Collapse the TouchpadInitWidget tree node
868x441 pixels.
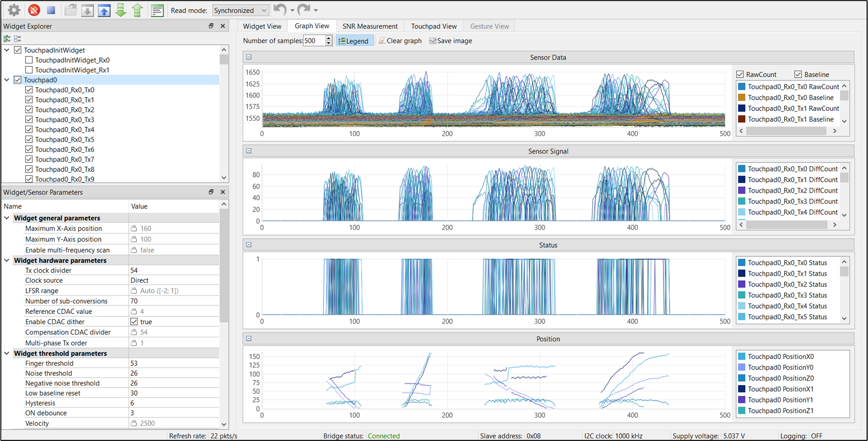tap(7, 50)
